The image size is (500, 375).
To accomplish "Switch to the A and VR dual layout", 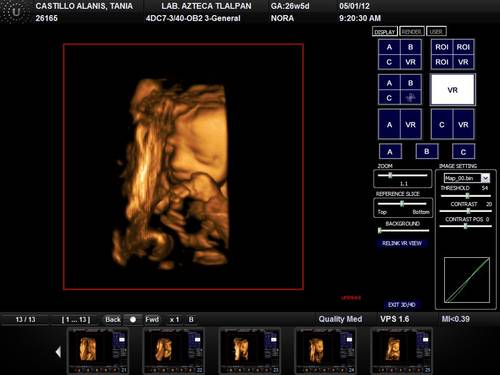I will tap(400, 124).
